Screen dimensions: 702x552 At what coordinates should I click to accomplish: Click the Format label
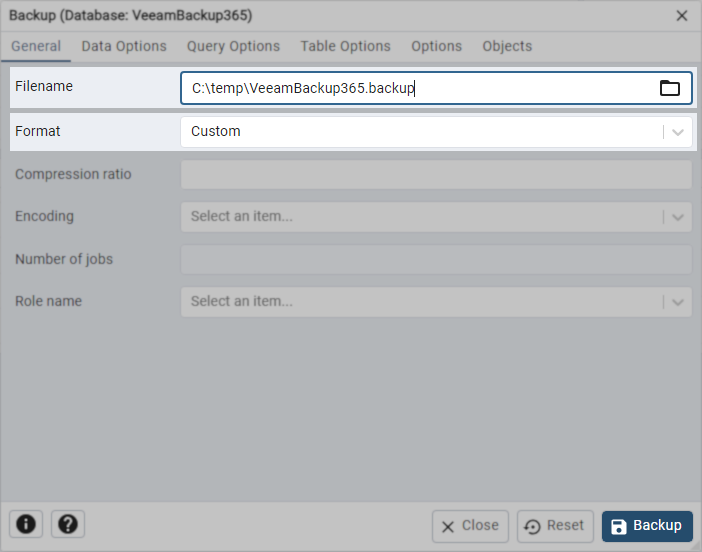click(38, 131)
